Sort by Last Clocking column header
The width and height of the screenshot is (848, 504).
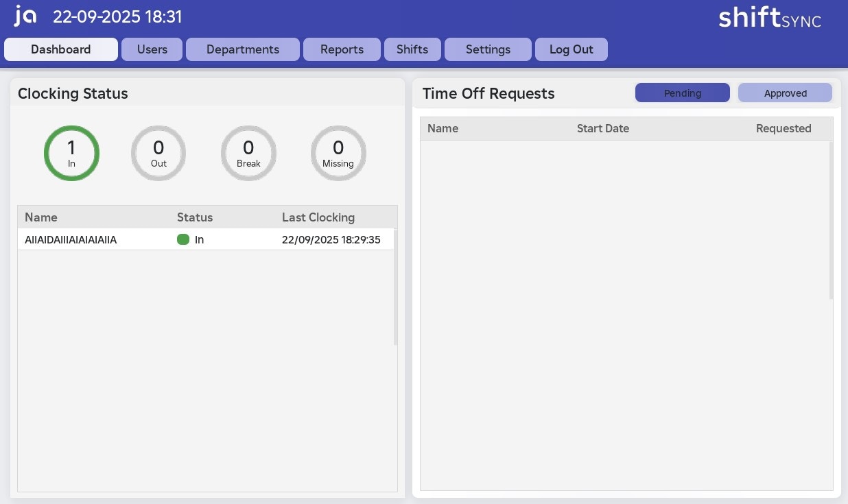pyautogui.click(x=318, y=217)
